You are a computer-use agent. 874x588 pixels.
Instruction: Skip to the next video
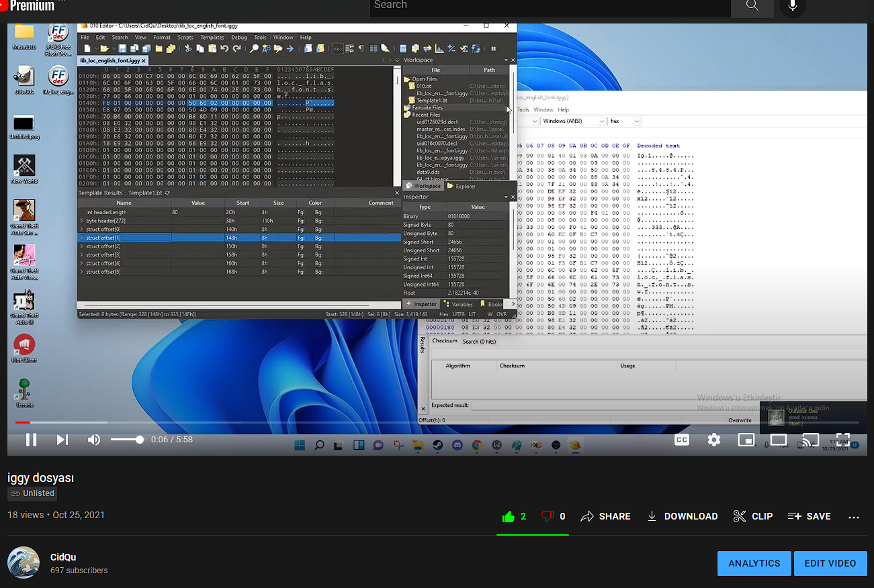[x=62, y=440]
